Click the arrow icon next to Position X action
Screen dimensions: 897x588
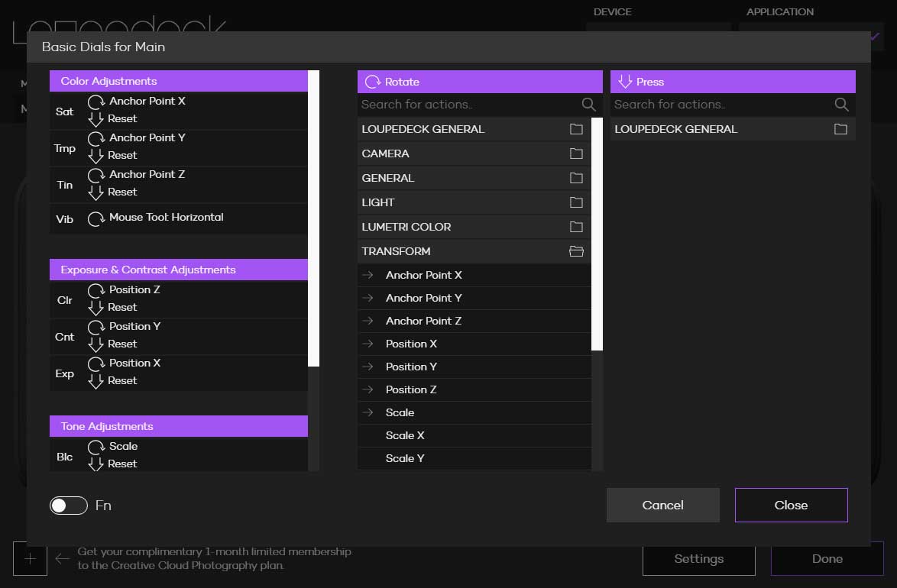[368, 344]
